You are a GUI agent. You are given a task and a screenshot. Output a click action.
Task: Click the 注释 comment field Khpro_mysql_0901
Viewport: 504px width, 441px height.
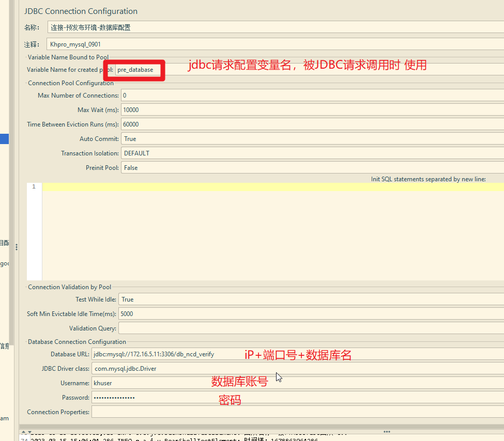(276, 44)
